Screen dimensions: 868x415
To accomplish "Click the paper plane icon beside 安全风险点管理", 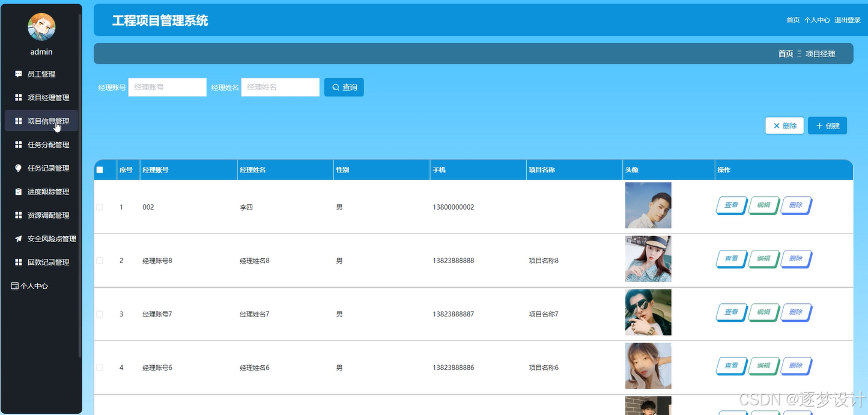I will click(x=18, y=238).
